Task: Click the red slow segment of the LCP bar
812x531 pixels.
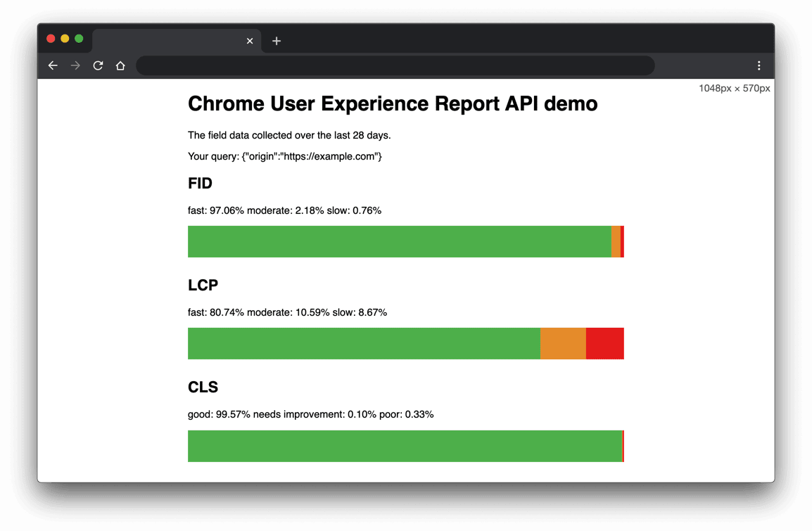Action: coord(604,343)
